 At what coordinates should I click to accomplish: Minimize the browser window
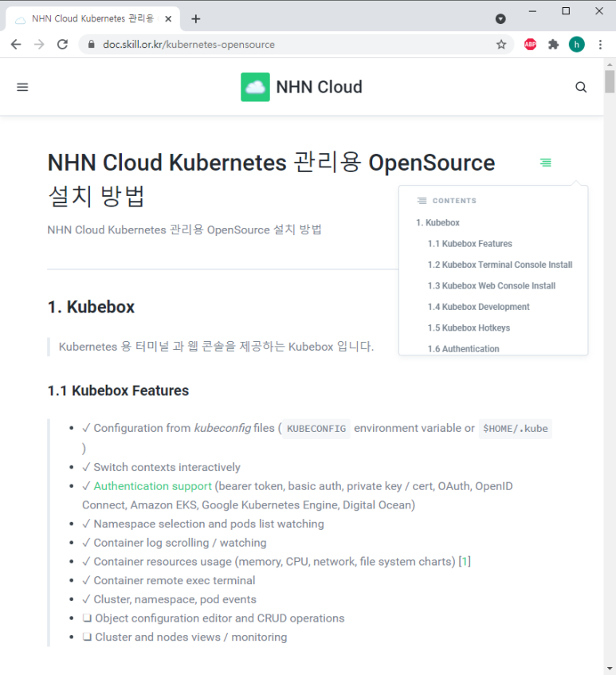pyautogui.click(x=532, y=11)
